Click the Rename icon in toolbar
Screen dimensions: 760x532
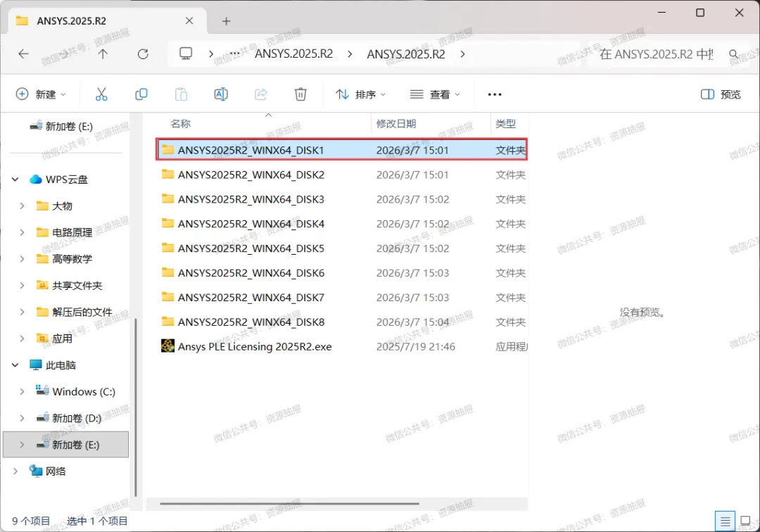coord(220,94)
